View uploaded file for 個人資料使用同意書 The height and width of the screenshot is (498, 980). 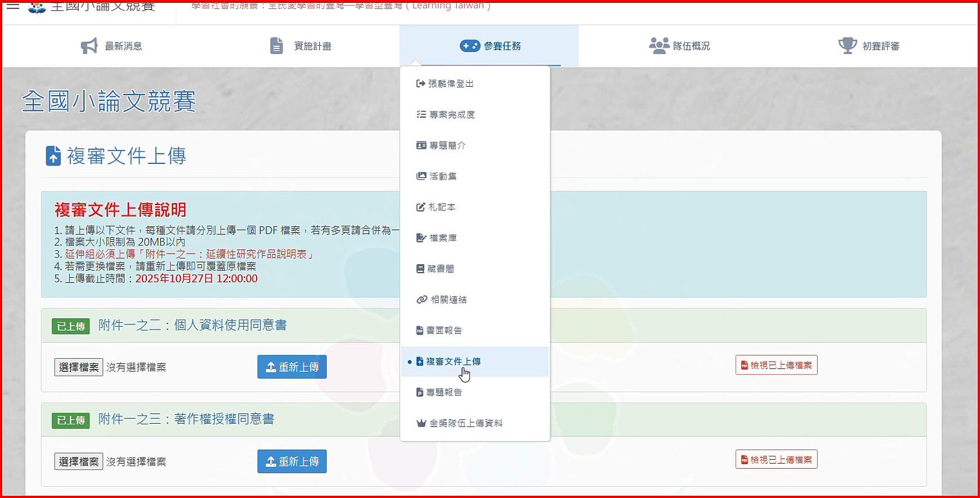[776, 365]
